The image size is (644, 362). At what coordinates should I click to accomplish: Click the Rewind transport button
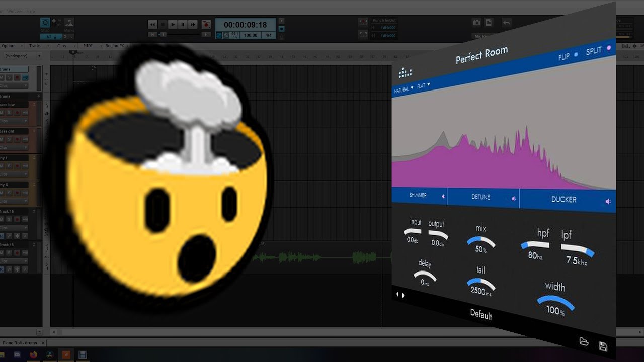[152, 24]
